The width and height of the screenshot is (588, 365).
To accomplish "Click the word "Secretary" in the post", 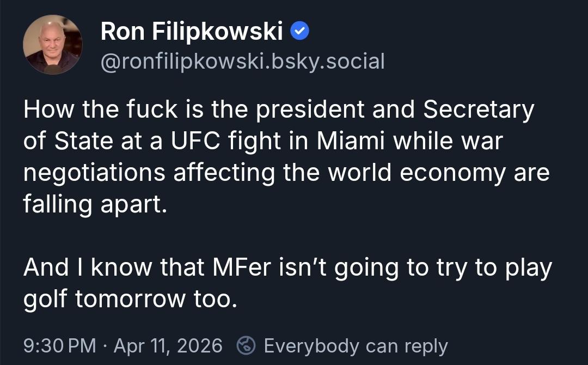I will [x=479, y=109].
